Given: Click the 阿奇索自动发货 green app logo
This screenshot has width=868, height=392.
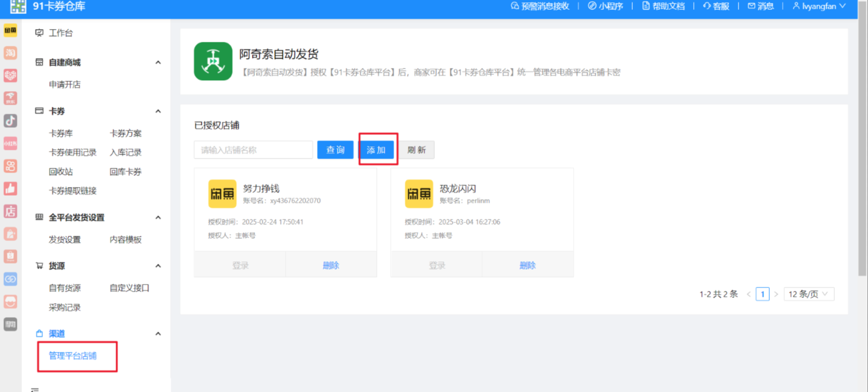Looking at the screenshot, I should [x=213, y=61].
